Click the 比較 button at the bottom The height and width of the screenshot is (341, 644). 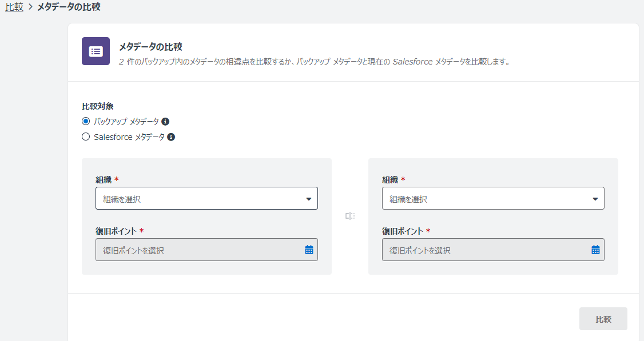click(603, 319)
